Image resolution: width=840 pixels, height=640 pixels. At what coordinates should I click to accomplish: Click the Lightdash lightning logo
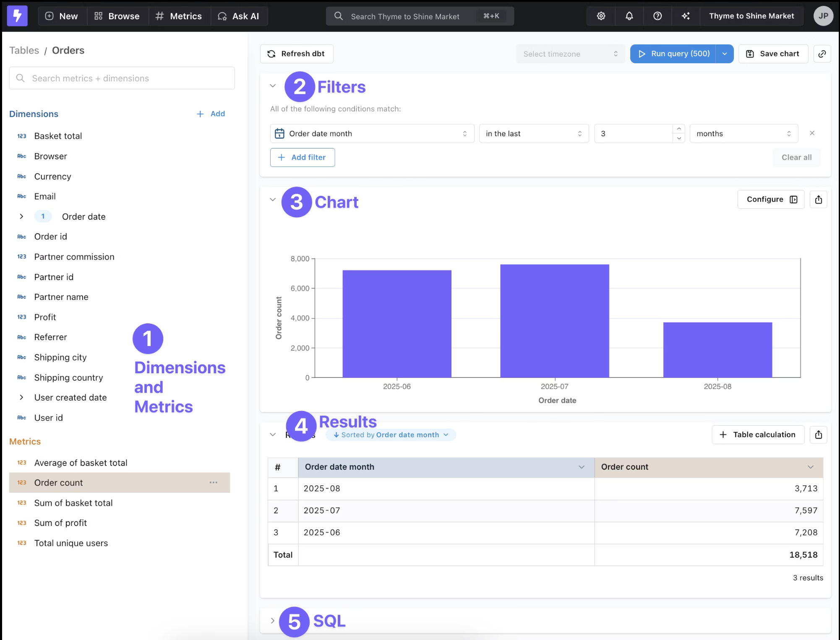tap(17, 16)
